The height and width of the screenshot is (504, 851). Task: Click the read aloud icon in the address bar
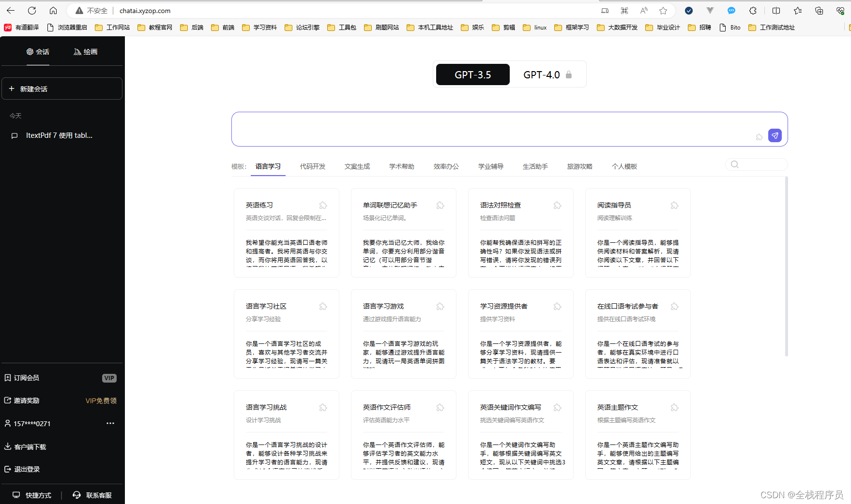pyautogui.click(x=644, y=11)
